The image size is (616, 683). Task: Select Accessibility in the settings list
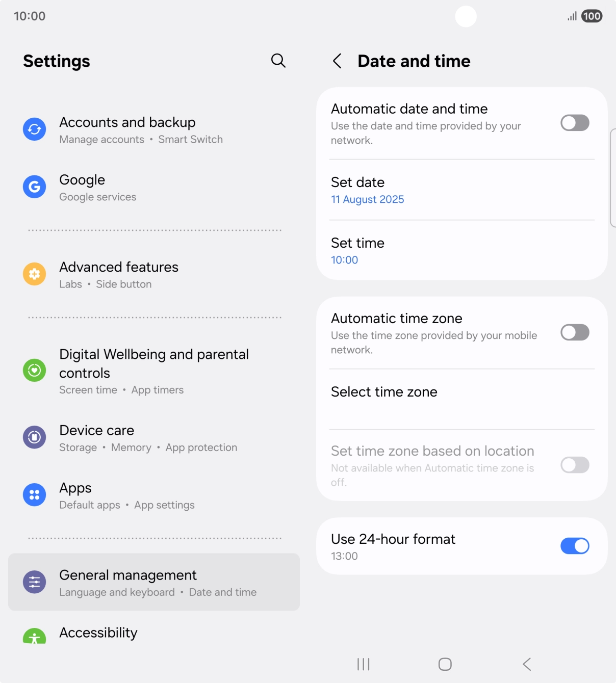coord(154,633)
